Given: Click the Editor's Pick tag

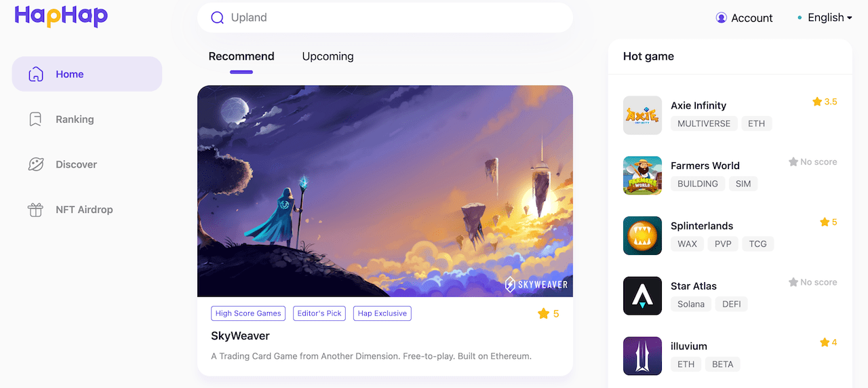Looking at the screenshot, I should pos(319,313).
